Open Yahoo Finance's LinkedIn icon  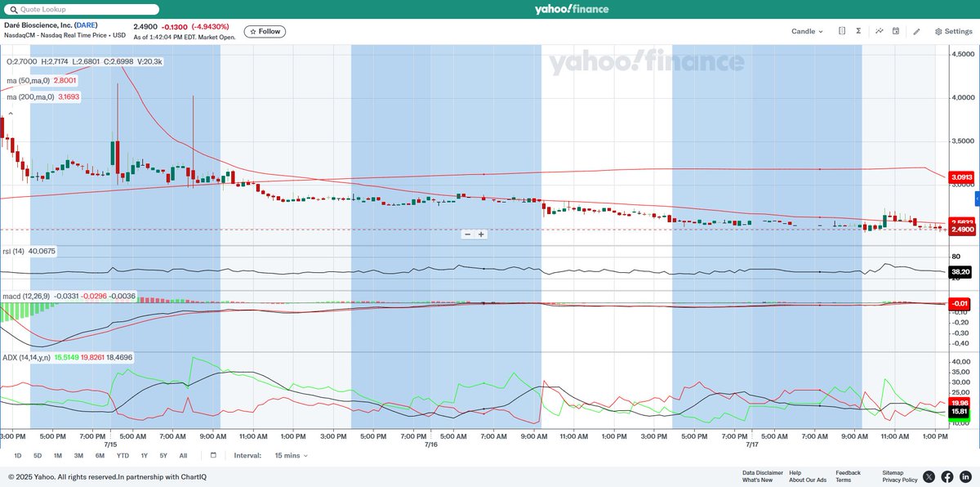[x=965, y=476]
